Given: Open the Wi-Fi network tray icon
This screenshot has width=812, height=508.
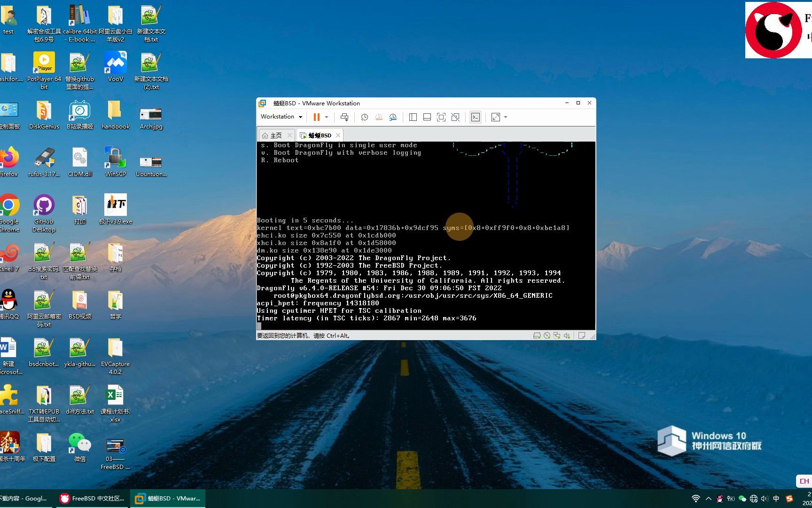Looking at the screenshot, I should [696, 499].
